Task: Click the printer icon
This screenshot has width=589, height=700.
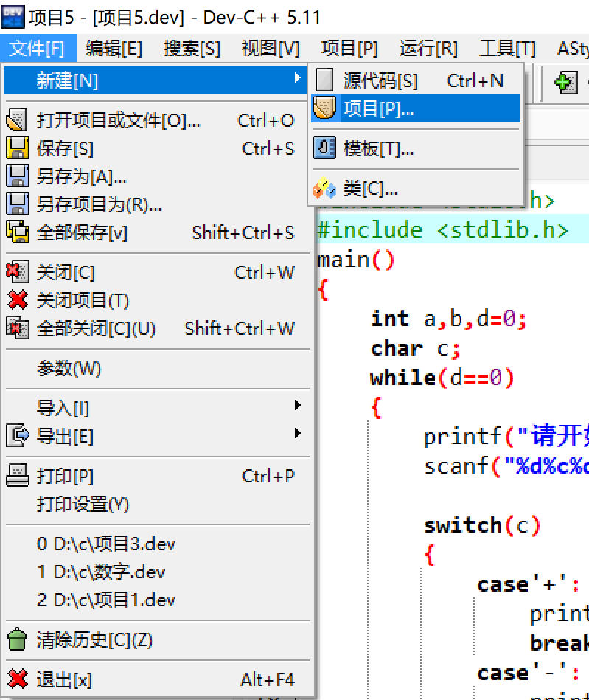Action: [18, 476]
